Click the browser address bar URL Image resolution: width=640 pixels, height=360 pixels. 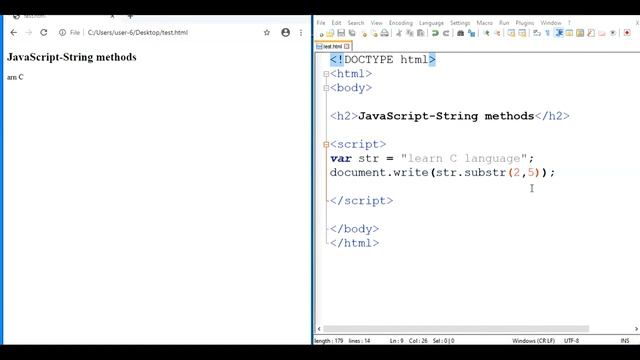138,32
